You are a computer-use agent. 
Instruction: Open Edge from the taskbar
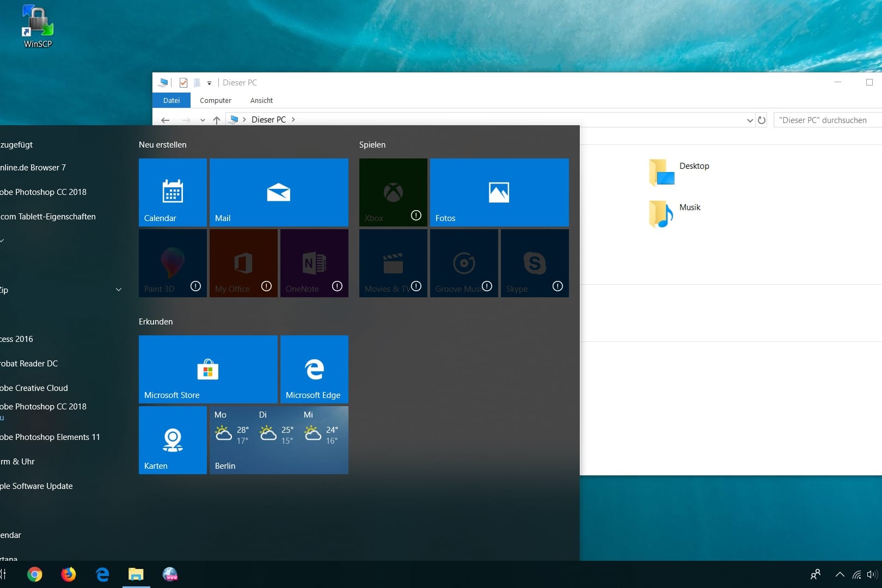[102, 574]
